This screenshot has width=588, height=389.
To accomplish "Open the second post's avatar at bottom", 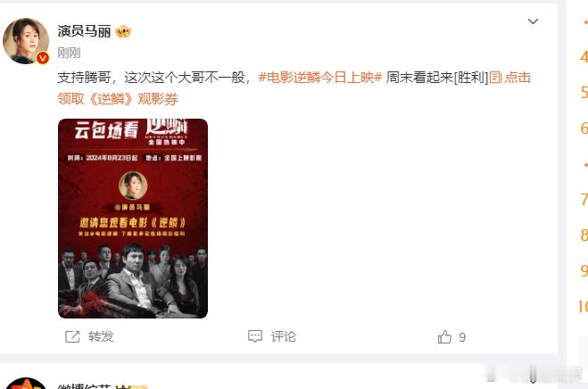I will pos(26,384).
